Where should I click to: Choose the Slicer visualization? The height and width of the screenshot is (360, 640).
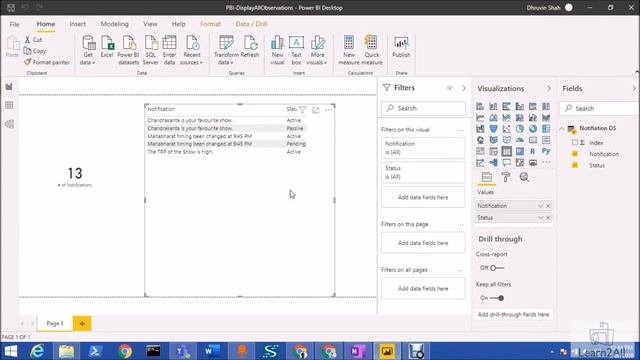[493, 151]
